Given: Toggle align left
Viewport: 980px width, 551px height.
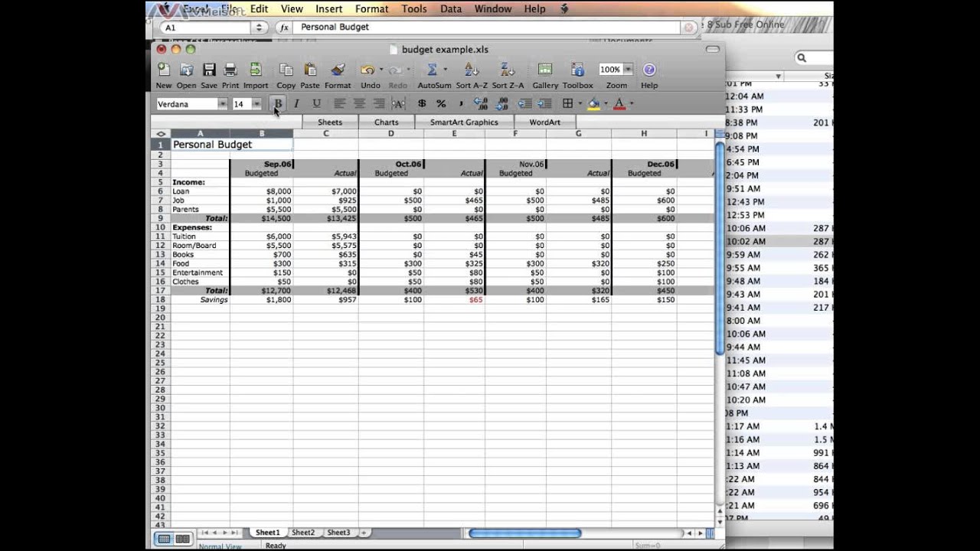Looking at the screenshot, I should pos(339,103).
